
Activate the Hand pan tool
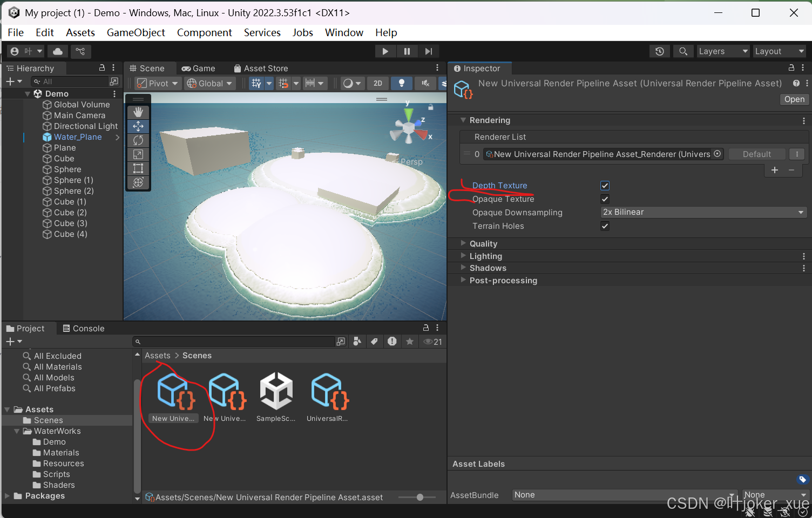(x=138, y=112)
